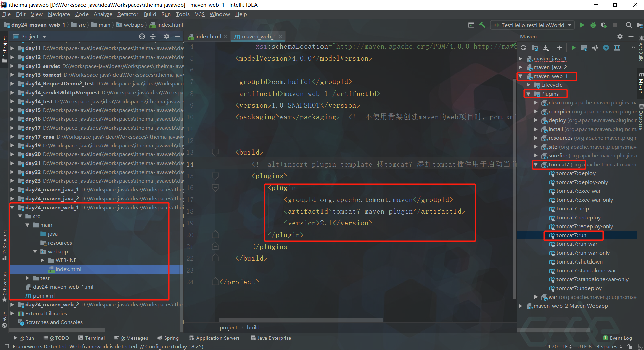Image resolution: width=644 pixels, height=350 pixels.
Task: Click webapp in the navigation bar breadcrumb
Action: point(133,25)
